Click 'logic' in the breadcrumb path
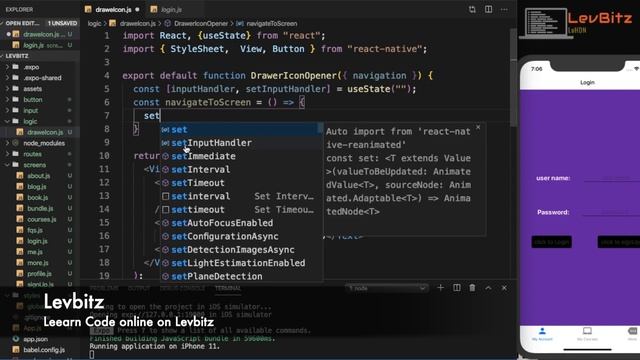Image resolution: width=640 pixels, height=360 pixels. 94,24
